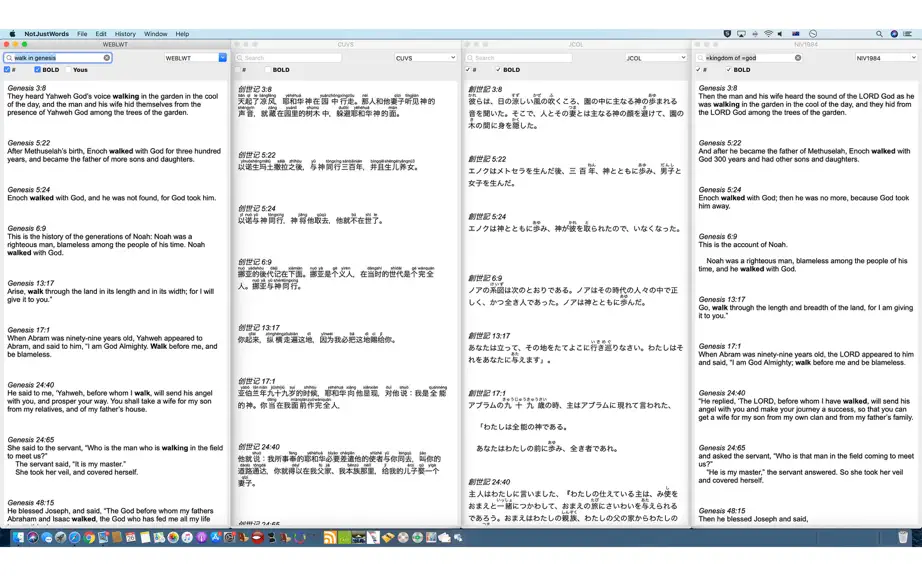This screenshot has height=576, width=922.
Task: Open the Window menu
Action: click(x=156, y=34)
